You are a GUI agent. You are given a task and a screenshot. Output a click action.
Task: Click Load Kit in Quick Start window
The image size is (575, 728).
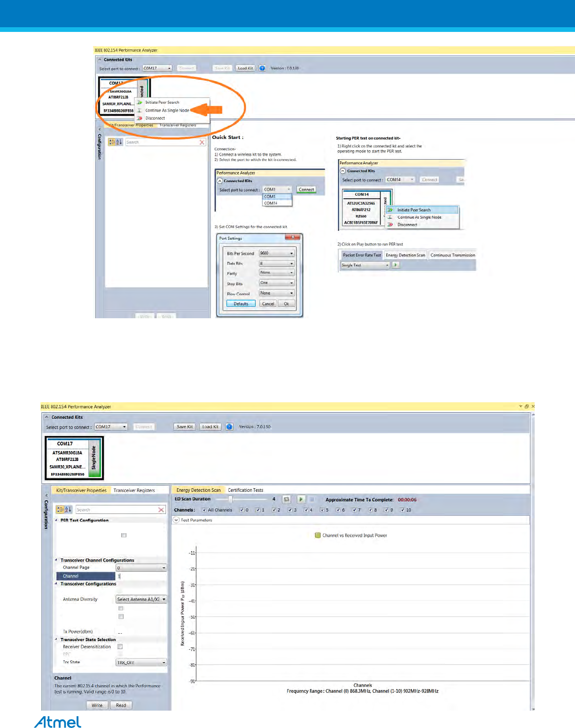[x=245, y=68]
